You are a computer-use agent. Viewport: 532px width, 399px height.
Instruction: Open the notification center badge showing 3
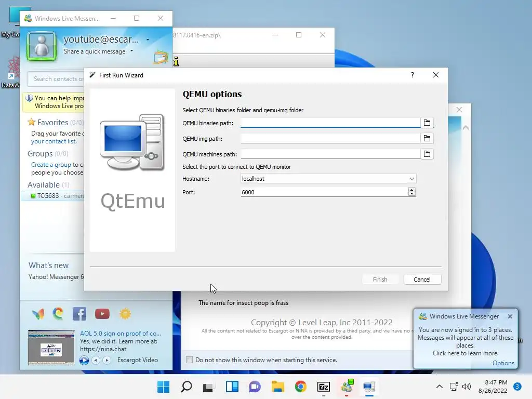coord(517,387)
